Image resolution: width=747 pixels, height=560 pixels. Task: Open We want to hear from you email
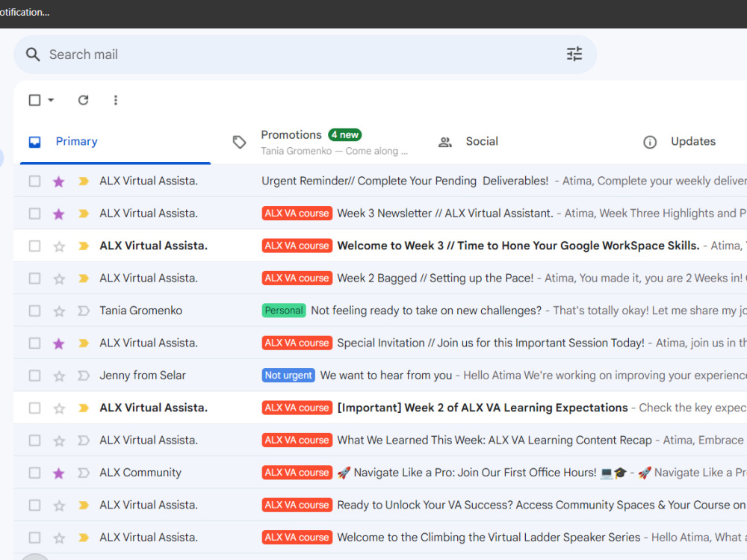(x=386, y=376)
